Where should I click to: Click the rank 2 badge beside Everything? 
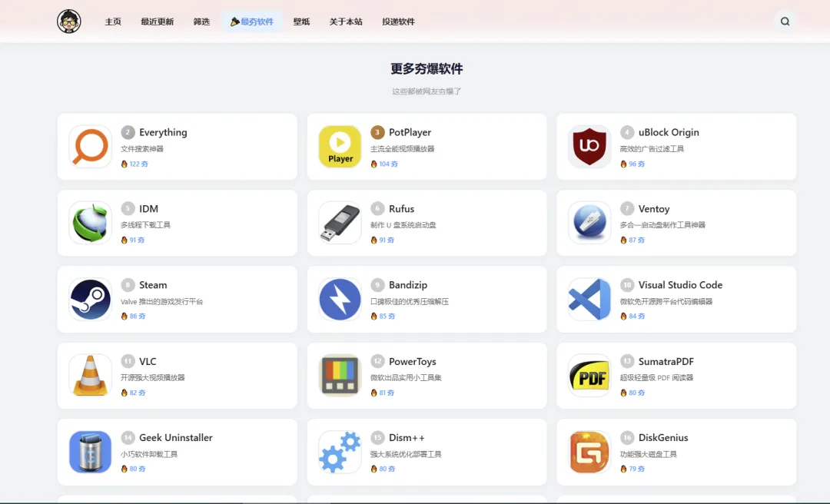(x=128, y=132)
